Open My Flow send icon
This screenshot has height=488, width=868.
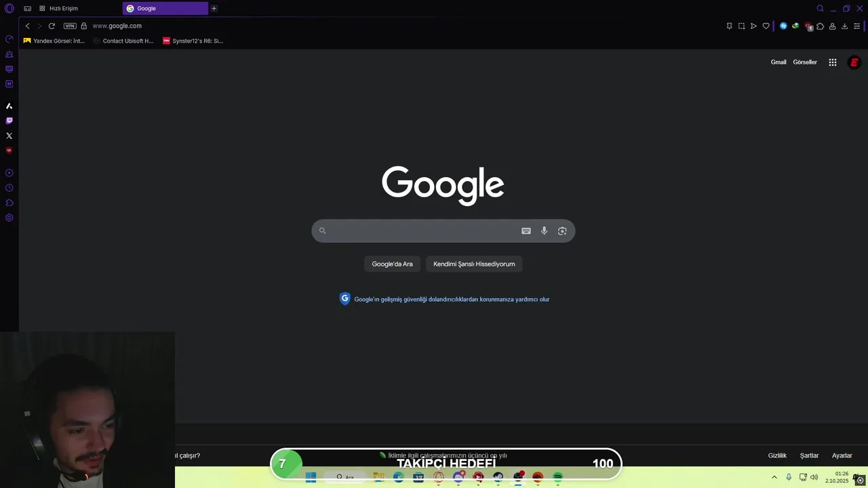(753, 26)
